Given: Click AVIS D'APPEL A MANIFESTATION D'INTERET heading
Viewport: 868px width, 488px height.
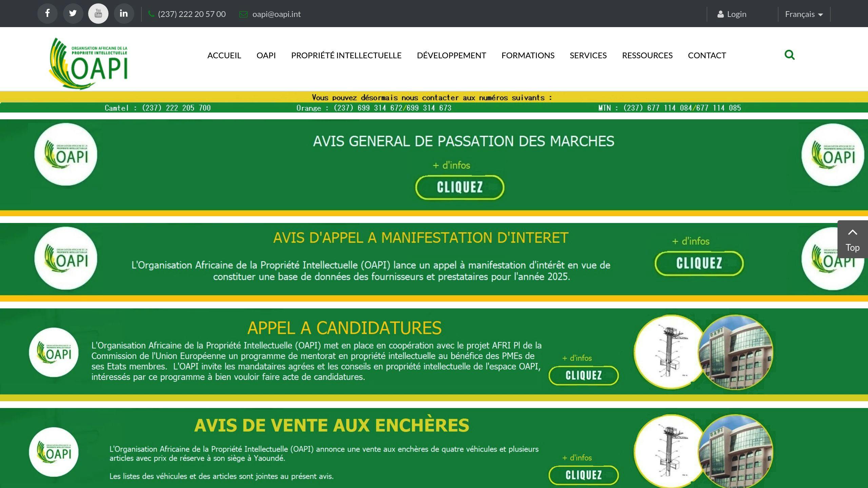Looking at the screenshot, I should click(x=421, y=238).
